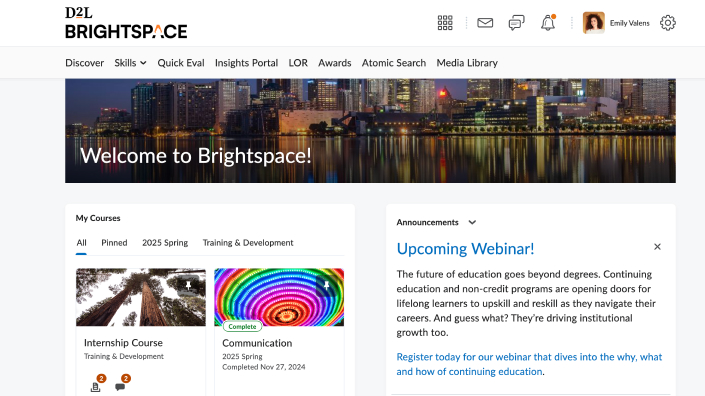Open Emily Valens profile menu
Viewport: 705px width, 396px height.
point(616,23)
